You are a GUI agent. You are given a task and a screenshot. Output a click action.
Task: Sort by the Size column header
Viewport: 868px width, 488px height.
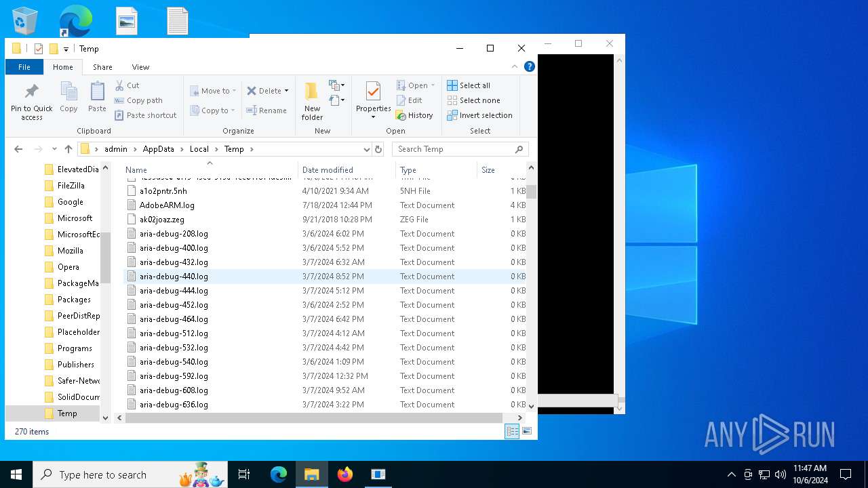[501, 170]
